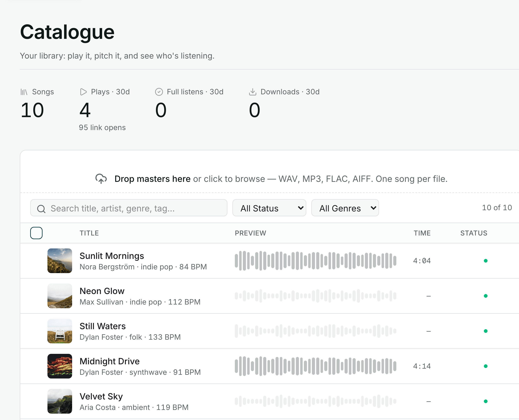The height and width of the screenshot is (420, 519).
Task: Seek in Sunlit Mornings waveform preview
Action: (316, 261)
